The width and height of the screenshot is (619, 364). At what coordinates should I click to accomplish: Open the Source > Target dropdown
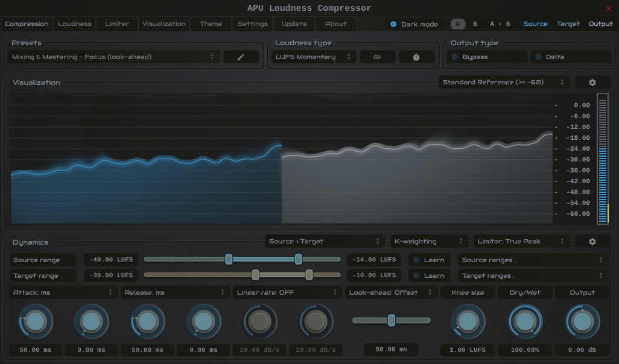pyautogui.click(x=324, y=241)
